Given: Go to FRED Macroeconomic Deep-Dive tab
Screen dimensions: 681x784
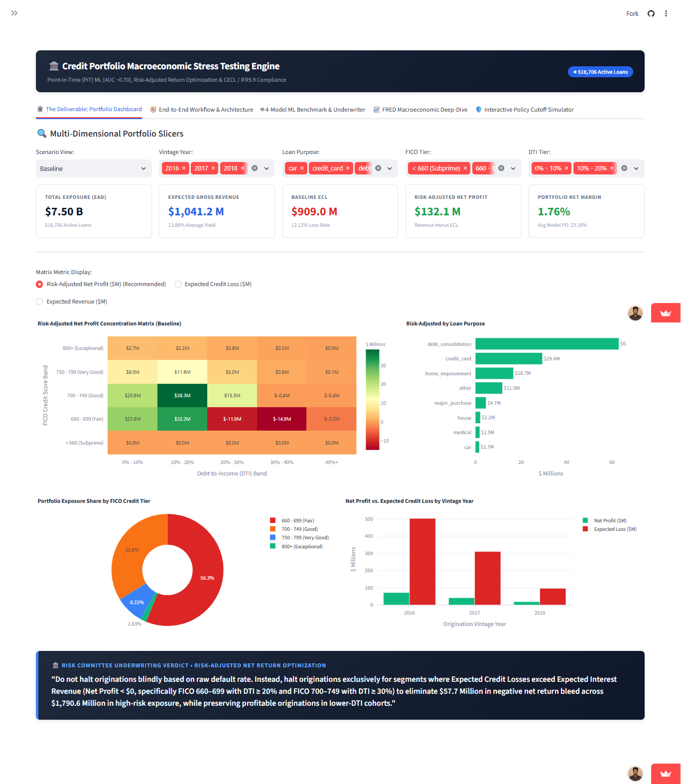Looking at the screenshot, I should click(420, 110).
